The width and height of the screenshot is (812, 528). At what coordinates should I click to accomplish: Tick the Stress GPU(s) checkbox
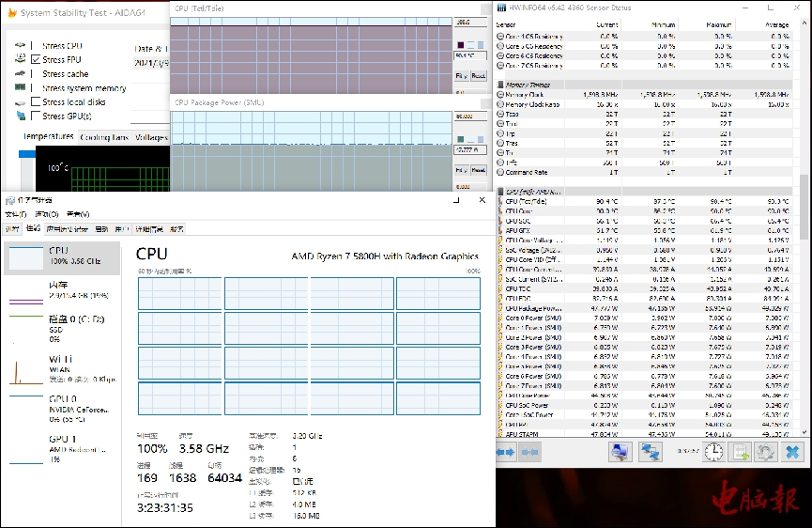[x=36, y=116]
